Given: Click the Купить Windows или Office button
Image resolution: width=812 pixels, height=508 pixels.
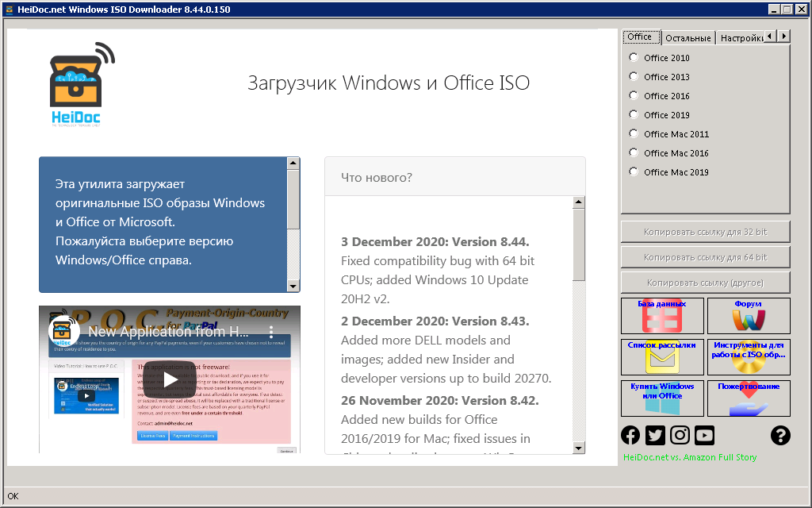Looking at the screenshot, I should (662, 398).
